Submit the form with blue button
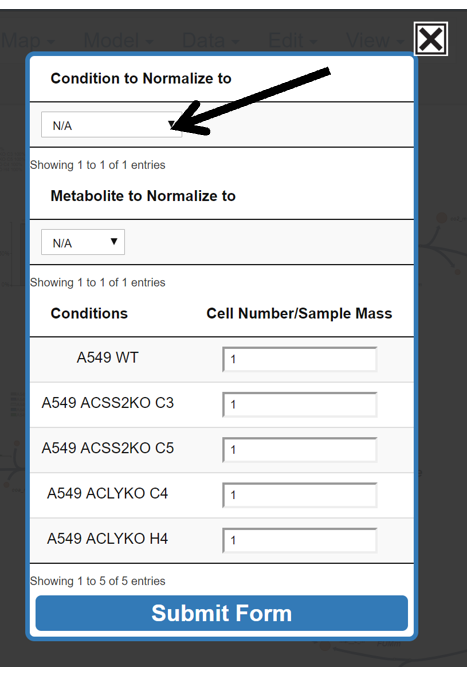 pos(221,613)
